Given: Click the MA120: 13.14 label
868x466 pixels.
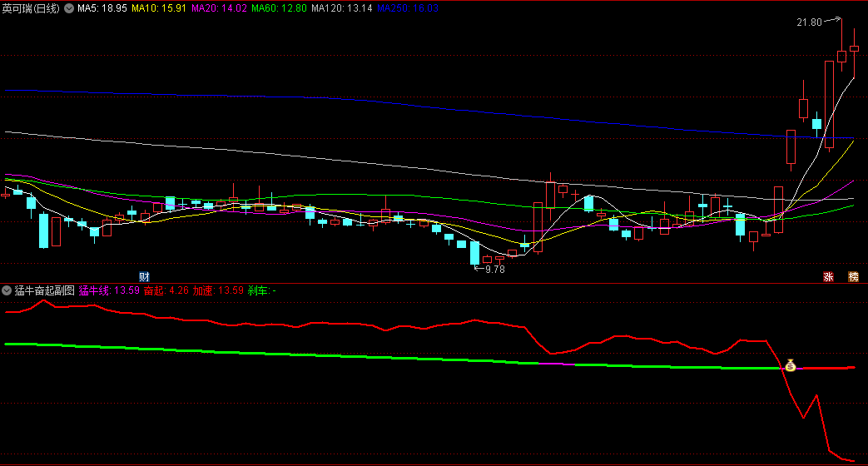Looking at the screenshot, I should [x=341, y=8].
